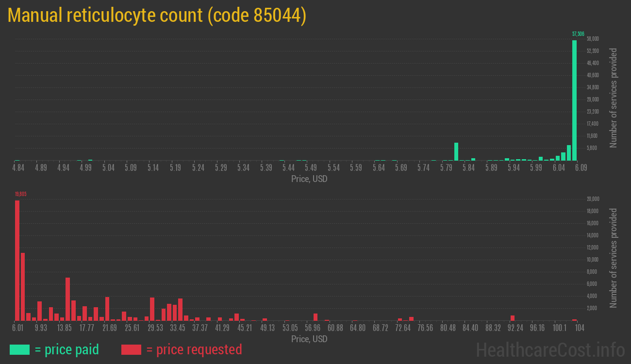Expand the Price, USD axis of top chart
The image size is (631, 364).
coord(308,179)
